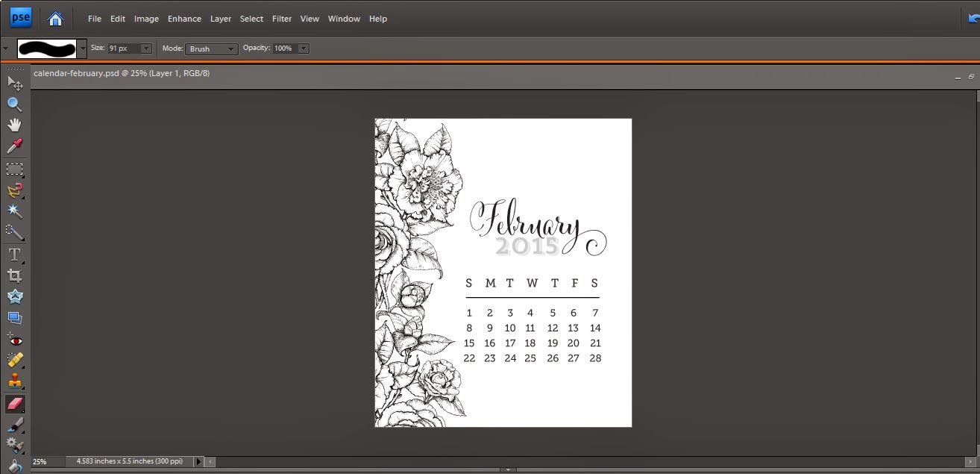Select the Brush tool
This screenshot has height=474, width=980.
[15, 425]
